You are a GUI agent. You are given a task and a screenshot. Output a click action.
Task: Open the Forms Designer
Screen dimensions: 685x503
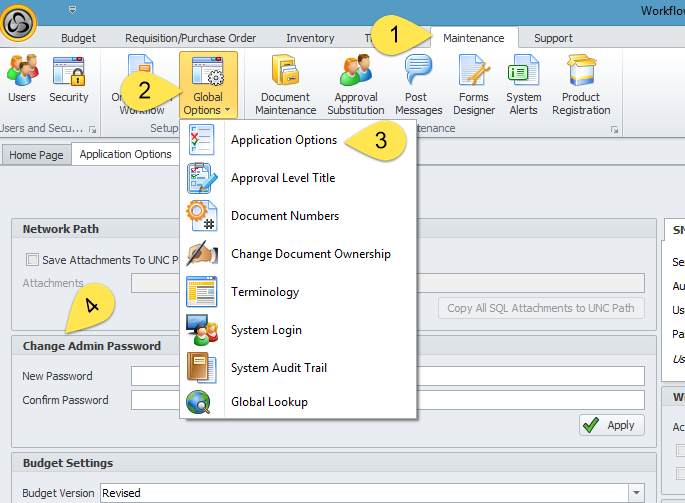(x=473, y=84)
